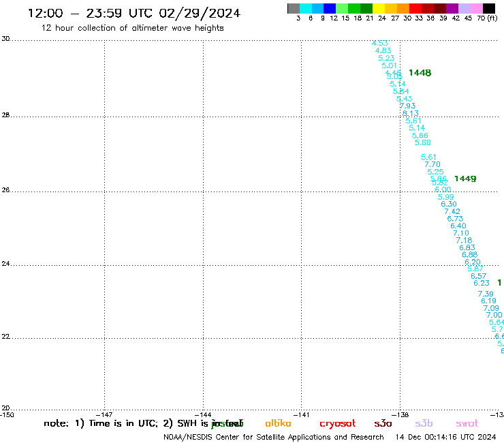Click the 4.83 wave height value
The height and width of the screenshot is (443, 504).
click(383, 50)
